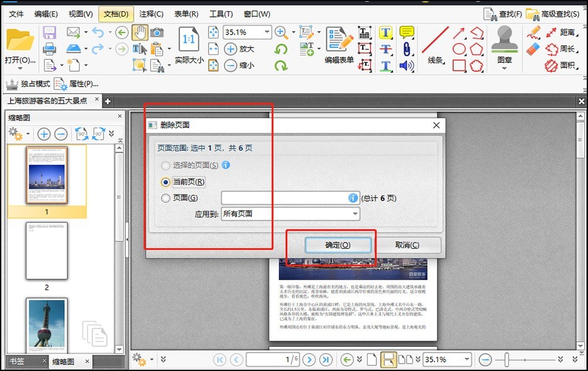This screenshot has height=371, width=588.
Task: Select the Eraser tool
Action: (532, 49)
